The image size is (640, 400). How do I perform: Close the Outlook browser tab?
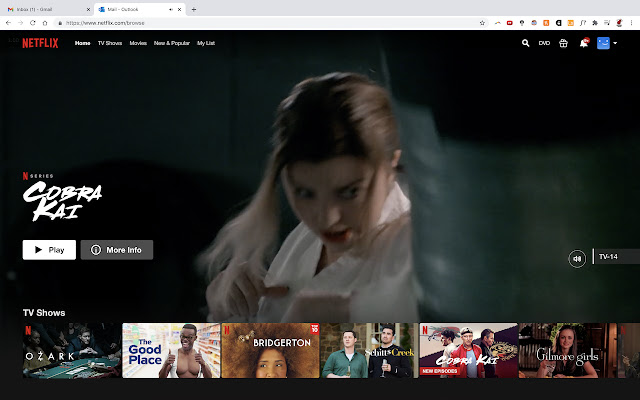pyautogui.click(x=179, y=9)
